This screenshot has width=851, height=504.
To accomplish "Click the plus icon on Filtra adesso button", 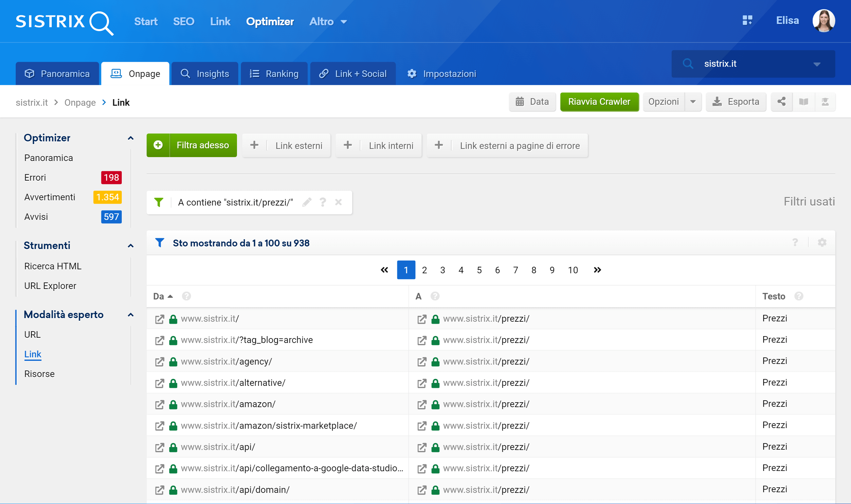I will [158, 145].
